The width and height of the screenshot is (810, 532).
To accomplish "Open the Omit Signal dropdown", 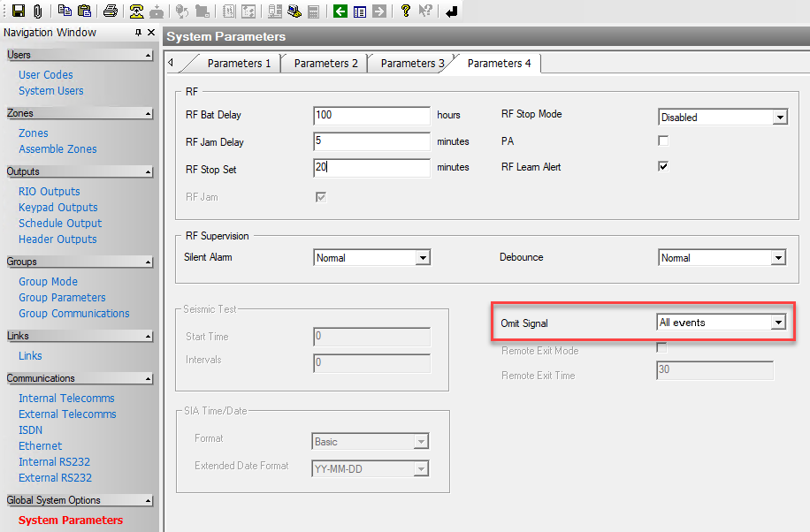I will (x=778, y=323).
